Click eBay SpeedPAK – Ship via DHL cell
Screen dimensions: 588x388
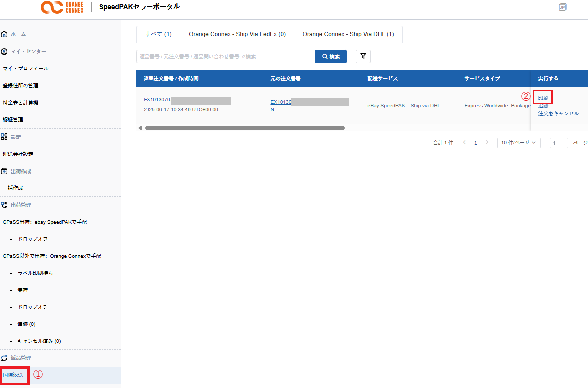point(404,105)
